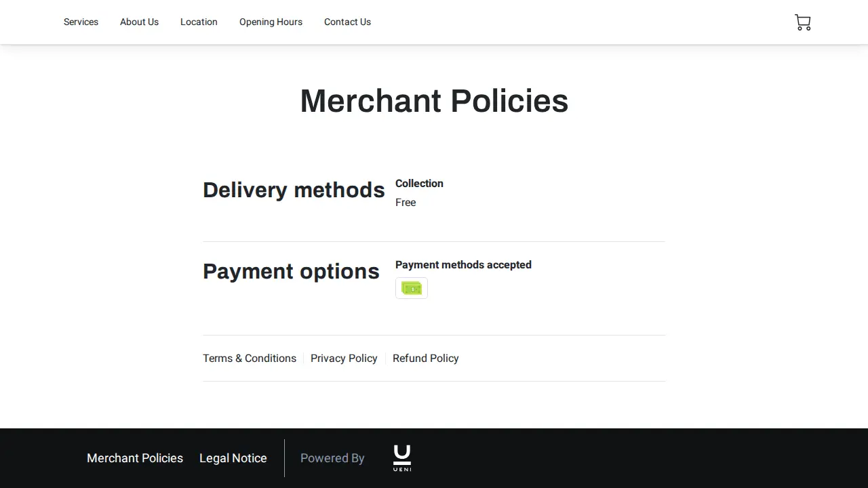Viewport: 868px width, 488px height.
Task: Select Location in the top navigation
Action: (x=199, y=22)
